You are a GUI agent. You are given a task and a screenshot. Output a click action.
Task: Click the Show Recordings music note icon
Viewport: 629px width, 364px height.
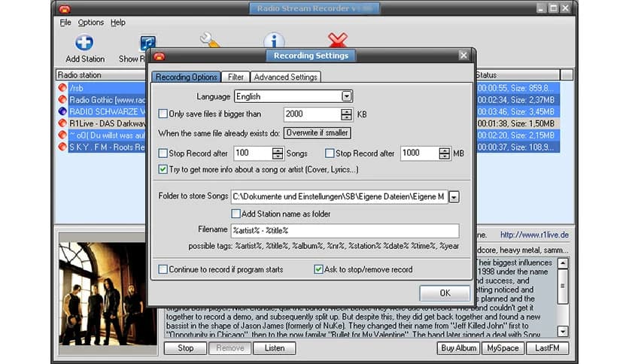coord(147,43)
